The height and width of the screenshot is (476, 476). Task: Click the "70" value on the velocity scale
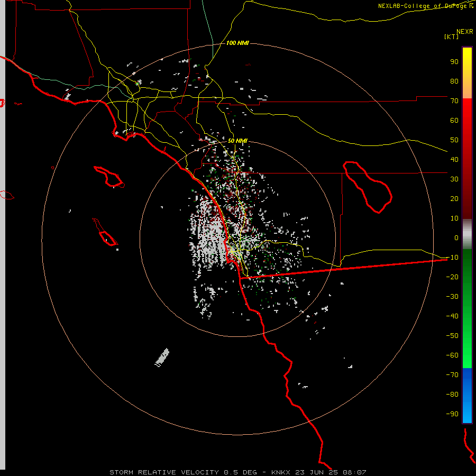454,101
